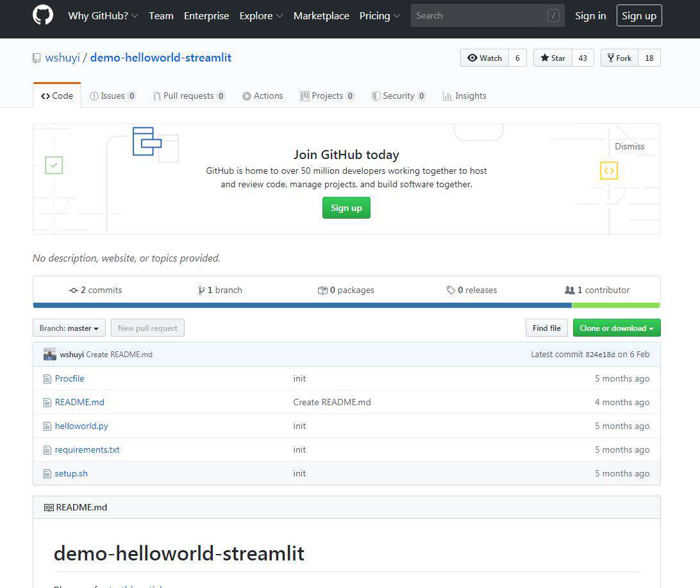Click Sign in in the header
Viewport: 700px width, 588px height.
coord(590,15)
